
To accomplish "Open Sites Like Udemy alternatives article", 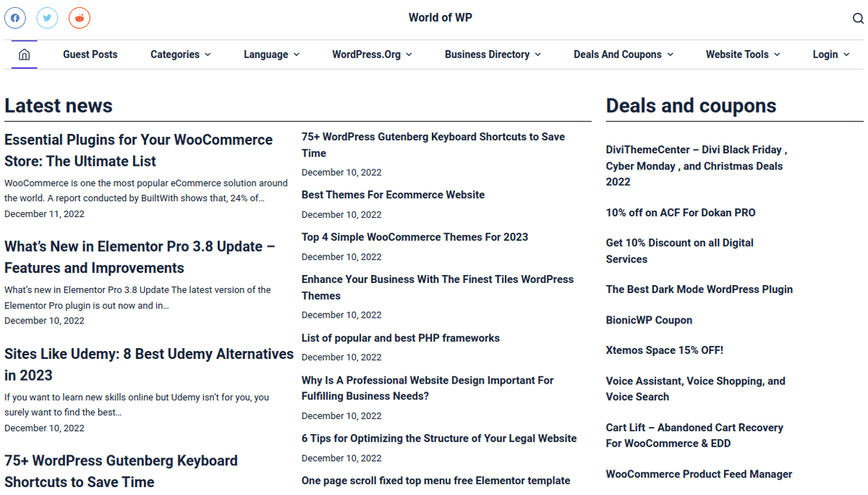I will click(x=149, y=364).
